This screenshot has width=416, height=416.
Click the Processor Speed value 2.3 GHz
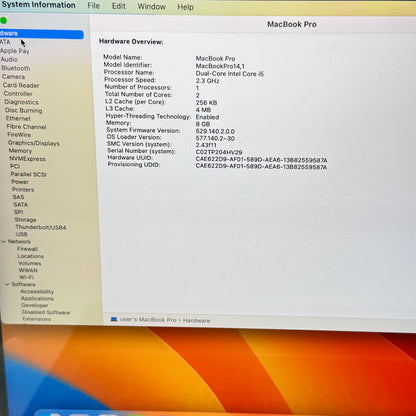(207, 81)
